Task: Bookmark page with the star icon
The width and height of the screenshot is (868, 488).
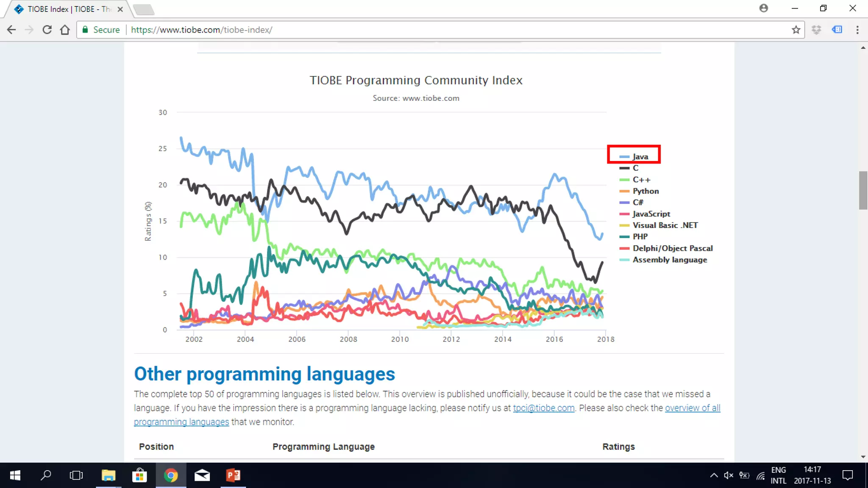Action: pos(796,30)
